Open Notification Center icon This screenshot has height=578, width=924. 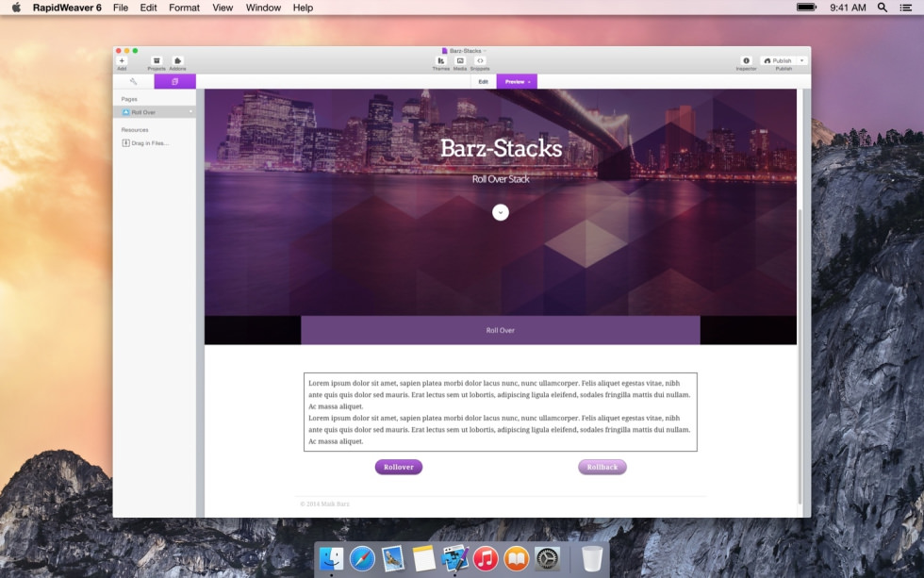(x=906, y=8)
